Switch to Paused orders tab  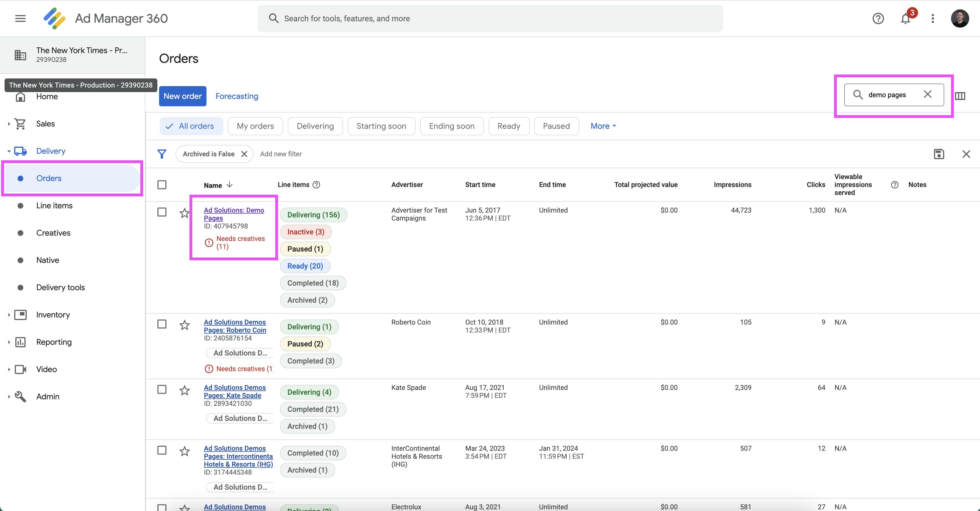click(x=556, y=126)
